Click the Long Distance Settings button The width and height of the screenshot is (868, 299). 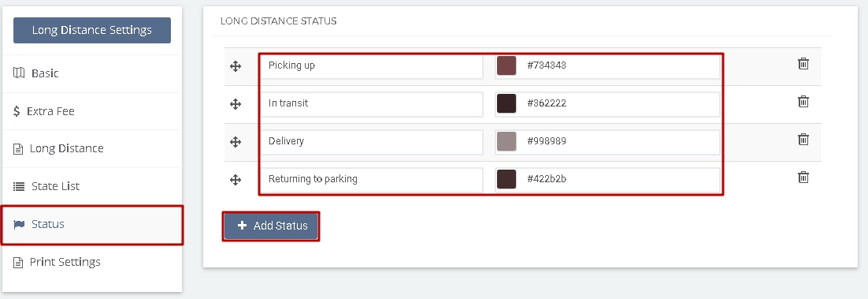pyautogui.click(x=92, y=30)
